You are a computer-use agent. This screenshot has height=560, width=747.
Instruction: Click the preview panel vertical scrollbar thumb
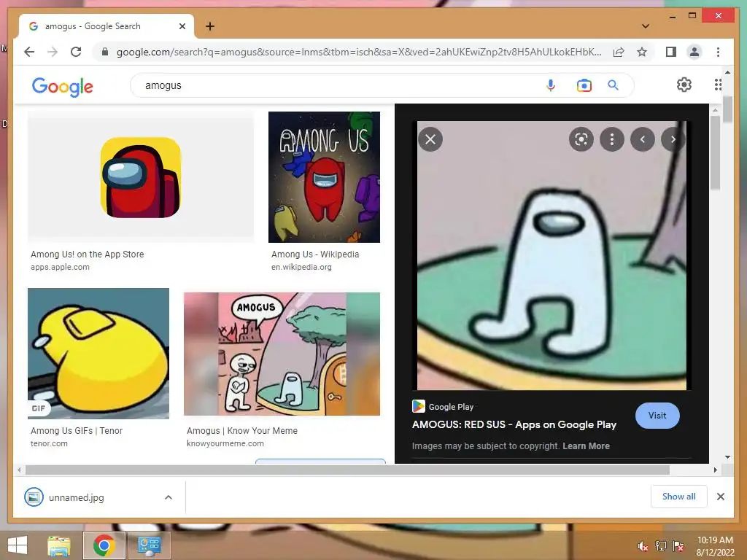(715, 153)
